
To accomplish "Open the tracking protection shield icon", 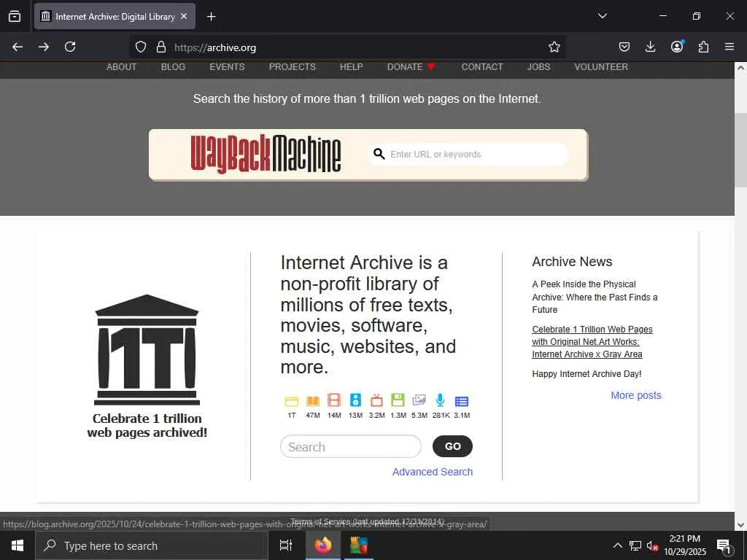I will point(141,47).
